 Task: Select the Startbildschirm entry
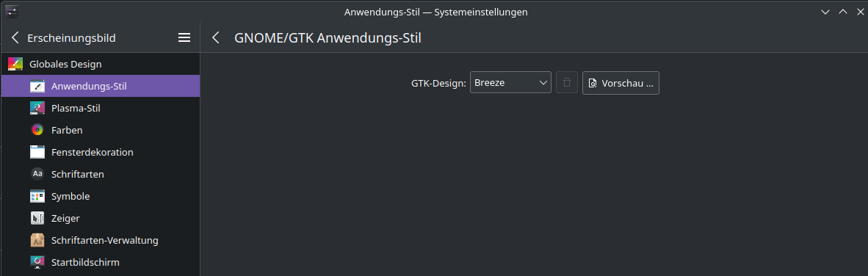[100, 262]
